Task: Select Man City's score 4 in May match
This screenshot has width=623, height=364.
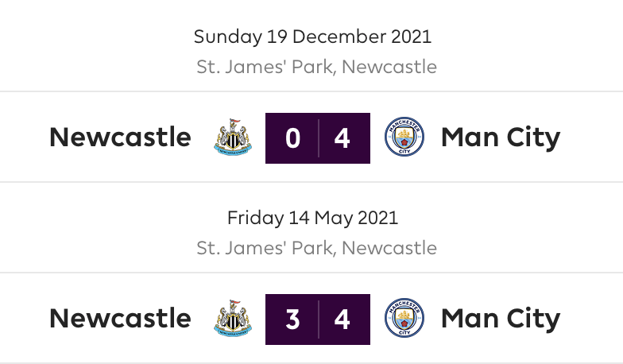Action: 342,319
